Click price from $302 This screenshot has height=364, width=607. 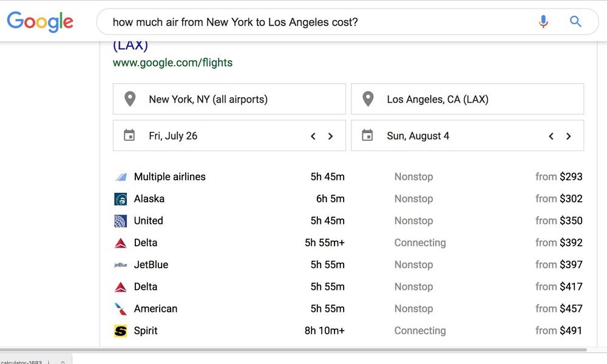(x=558, y=199)
